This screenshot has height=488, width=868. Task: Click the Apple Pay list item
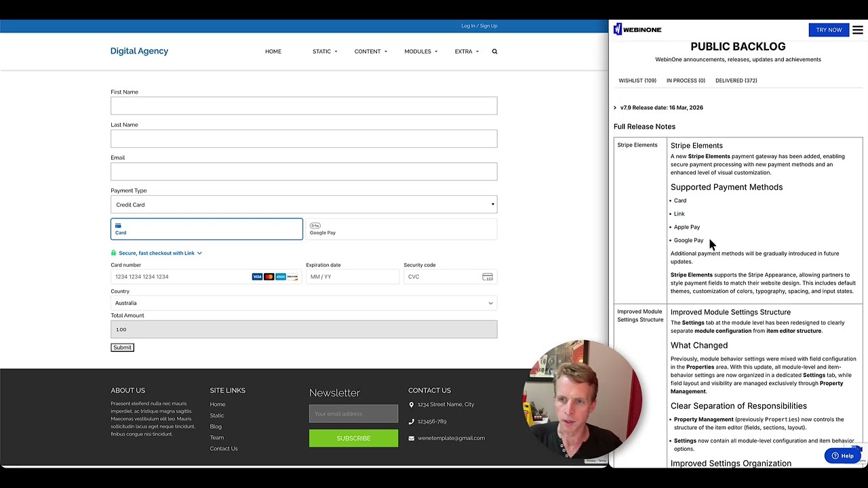[687, 227]
